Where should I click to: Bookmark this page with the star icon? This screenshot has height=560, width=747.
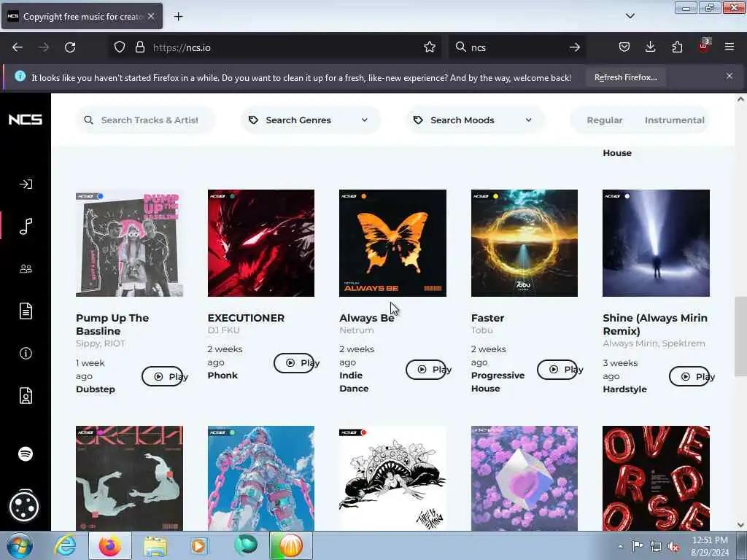point(430,47)
